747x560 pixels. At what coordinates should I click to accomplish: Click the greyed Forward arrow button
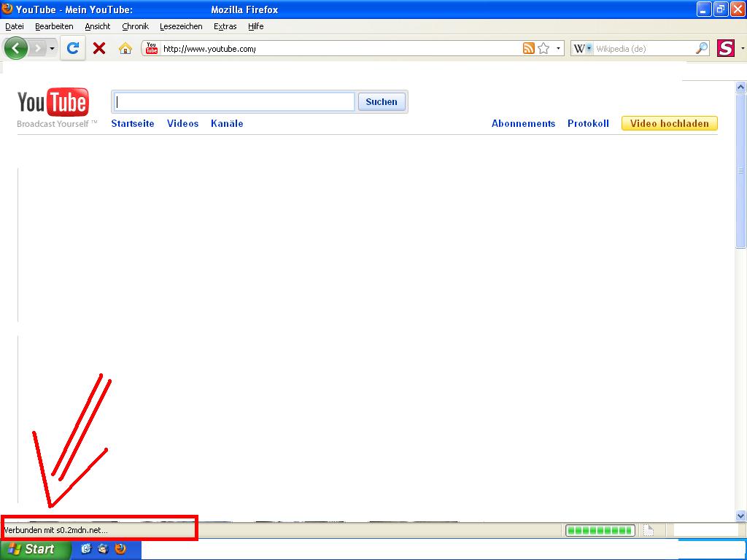pos(37,48)
